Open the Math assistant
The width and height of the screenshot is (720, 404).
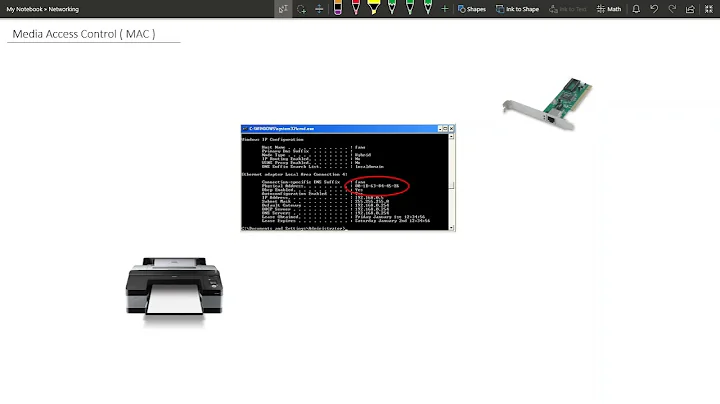click(x=609, y=9)
